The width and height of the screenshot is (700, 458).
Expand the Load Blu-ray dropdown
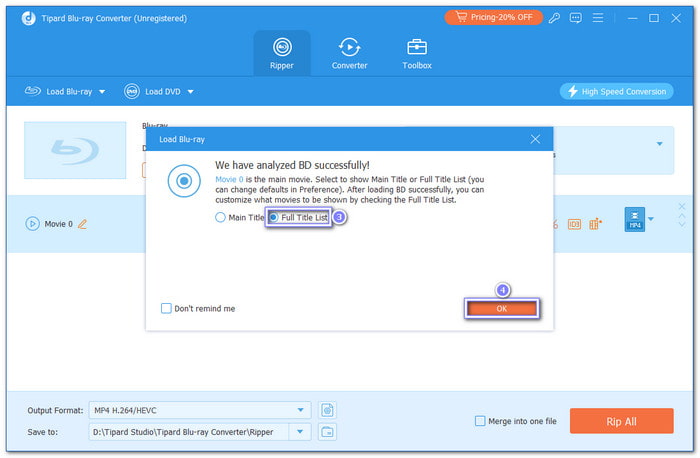click(x=104, y=92)
